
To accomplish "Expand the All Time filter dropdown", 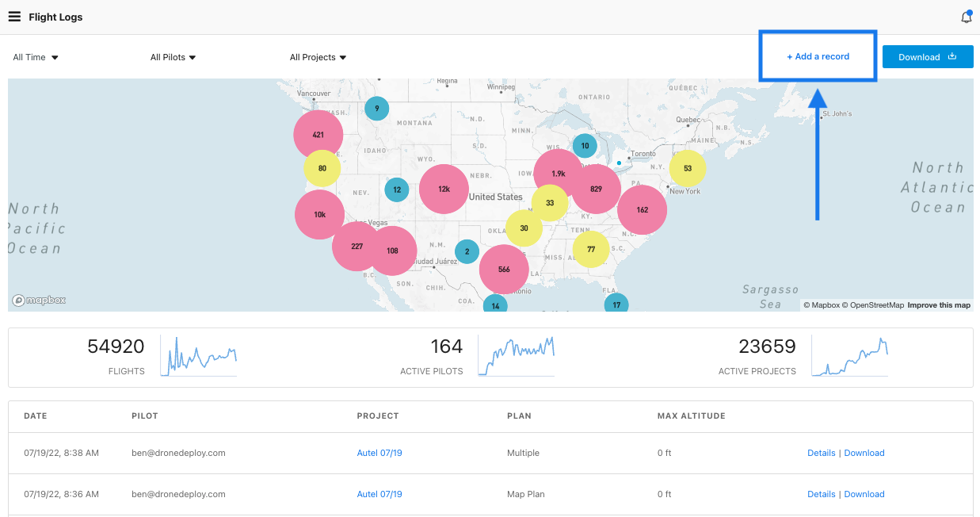I will point(36,57).
